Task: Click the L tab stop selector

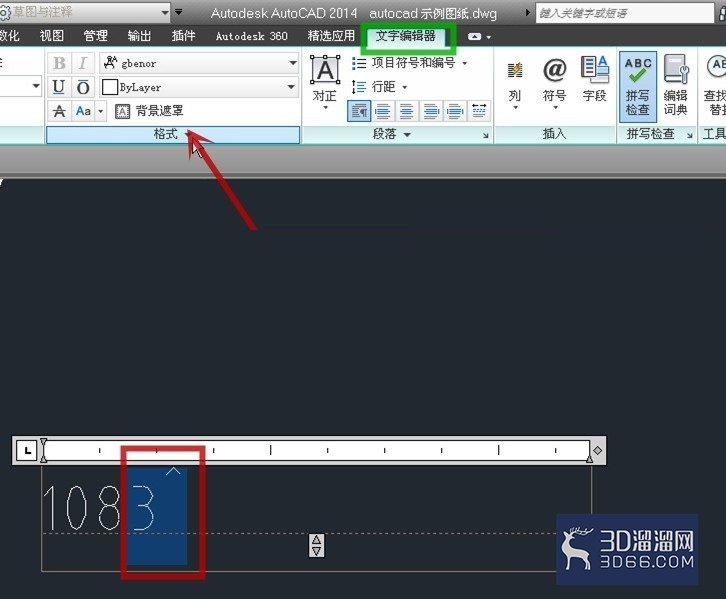Action: 27,450
